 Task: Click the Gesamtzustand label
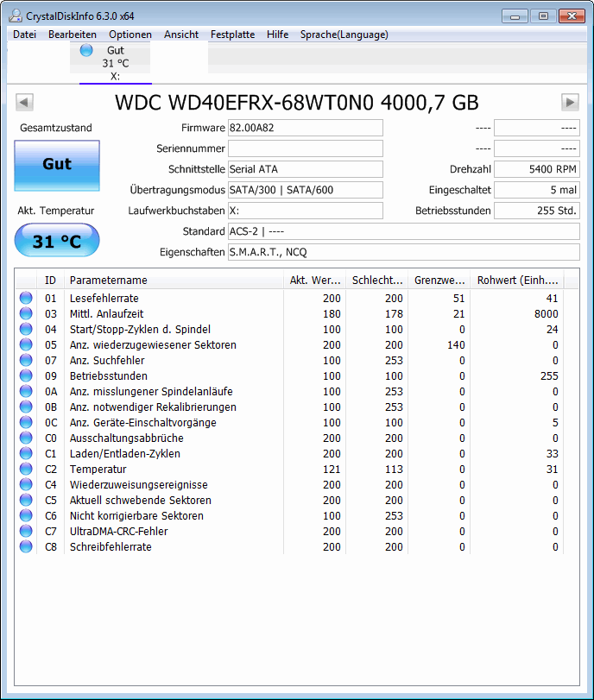[x=56, y=128]
